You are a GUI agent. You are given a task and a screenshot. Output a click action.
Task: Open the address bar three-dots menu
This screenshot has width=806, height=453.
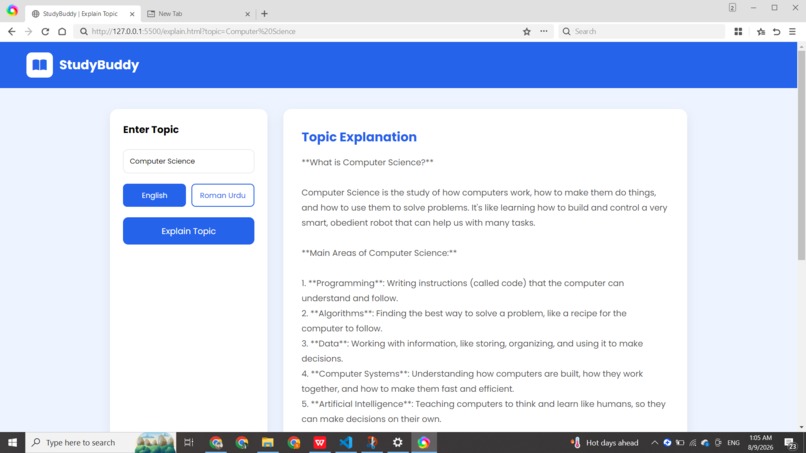(x=544, y=31)
